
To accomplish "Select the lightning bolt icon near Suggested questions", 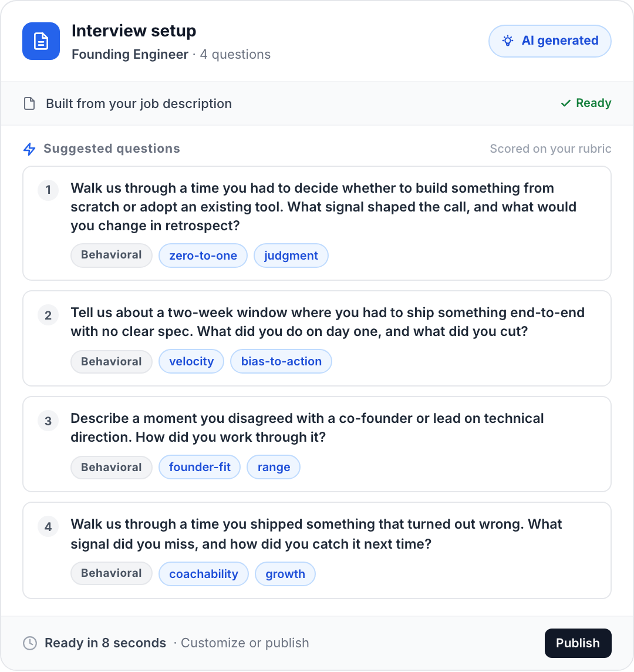I will point(28,149).
